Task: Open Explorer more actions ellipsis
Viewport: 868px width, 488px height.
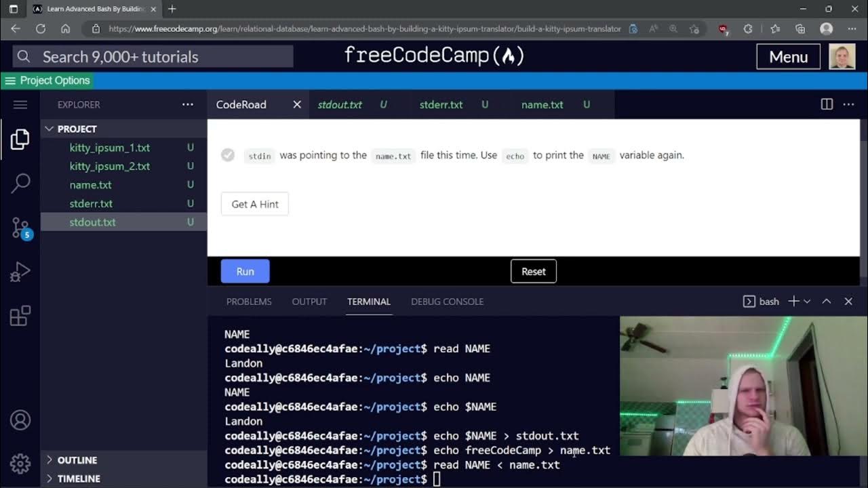Action: (x=188, y=104)
